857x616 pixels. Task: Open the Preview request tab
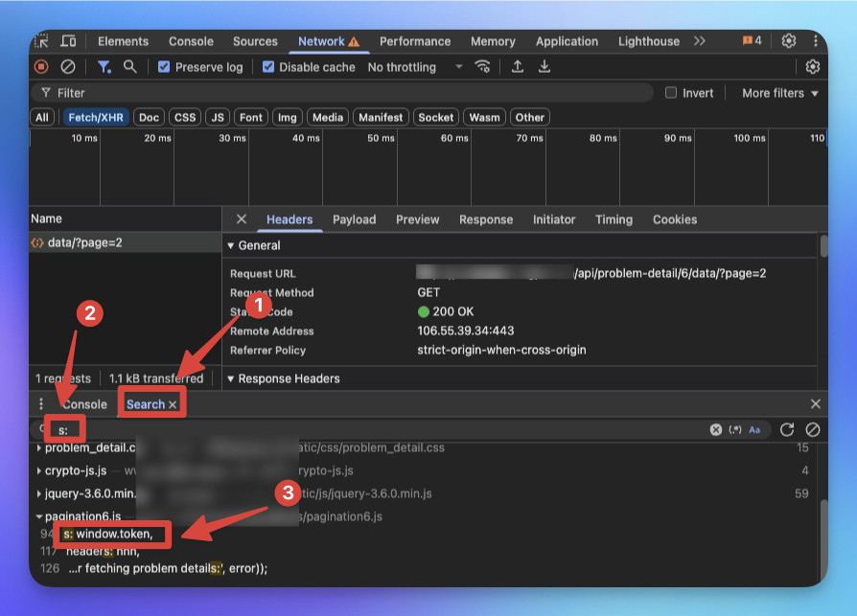point(417,219)
